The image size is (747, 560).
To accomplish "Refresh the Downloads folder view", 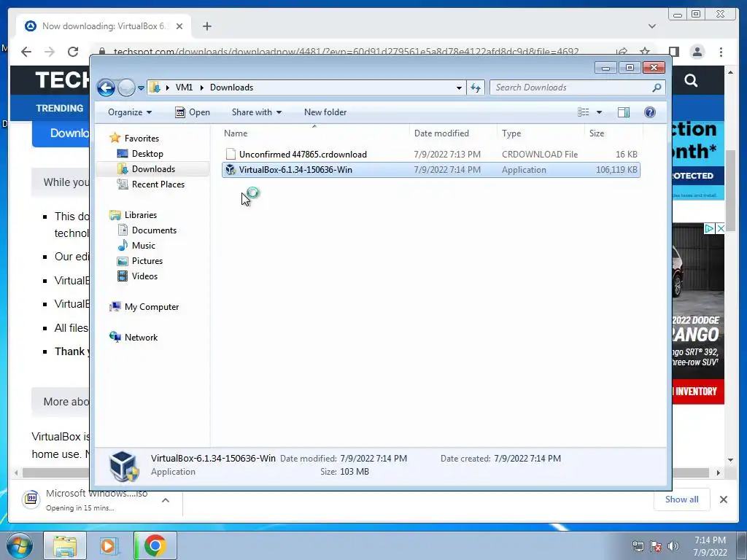I will (476, 87).
